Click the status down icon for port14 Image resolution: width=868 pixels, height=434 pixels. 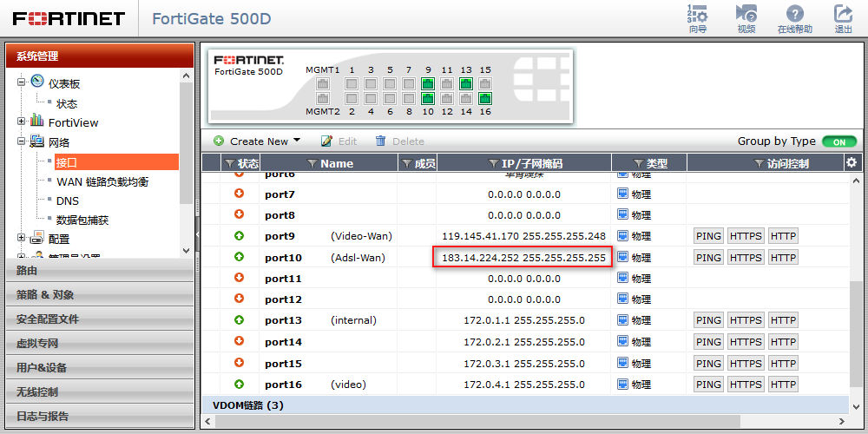click(x=240, y=340)
